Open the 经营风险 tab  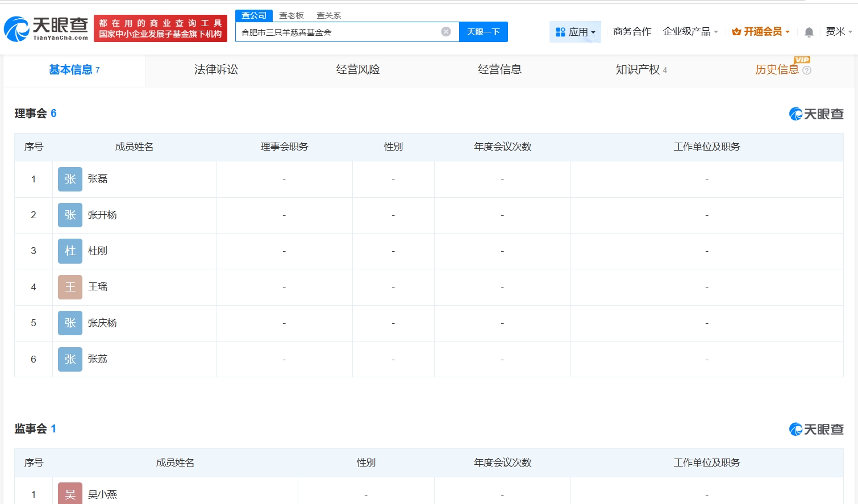pos(358,70)
